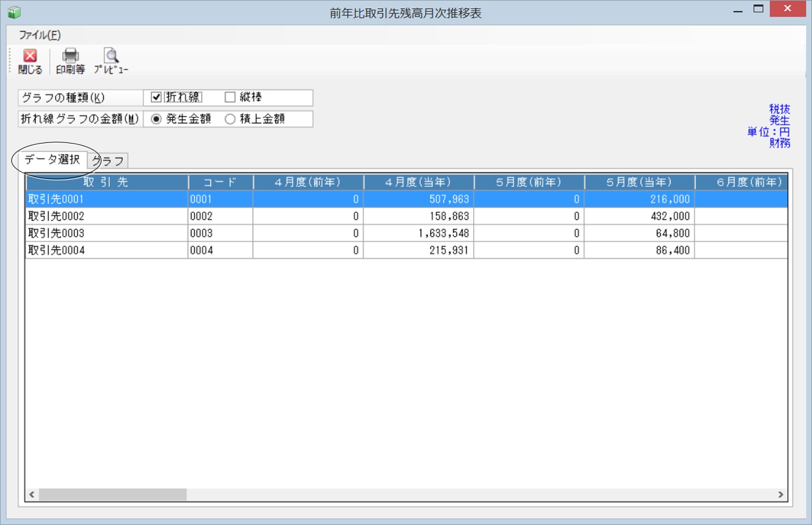Click the 取引先 column header
Screen dimensions: 812x525
pos(107,182)
